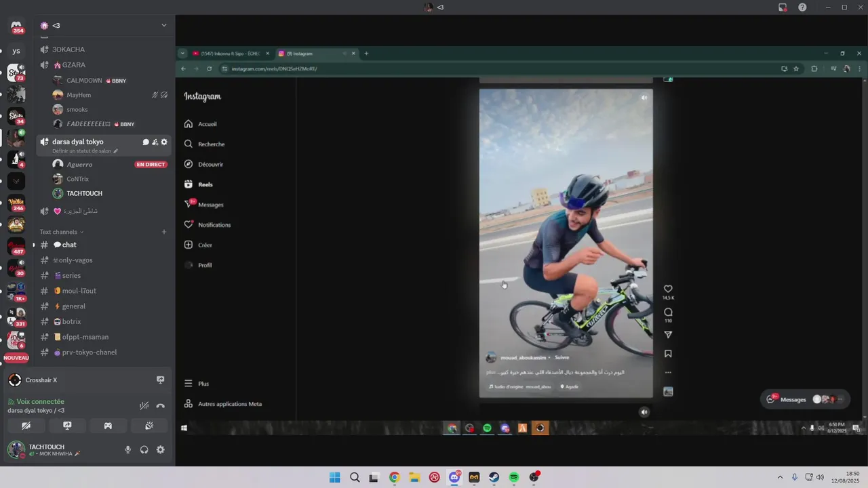The height and width of the screenshot is (488, 868).
Task: Click Steam icon in Windows taskbar
Action: click(494, 477)
